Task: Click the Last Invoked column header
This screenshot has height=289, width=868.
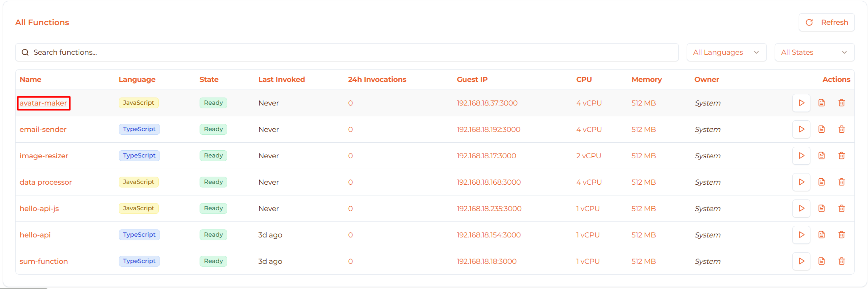Action: click(x=281, y=80)
